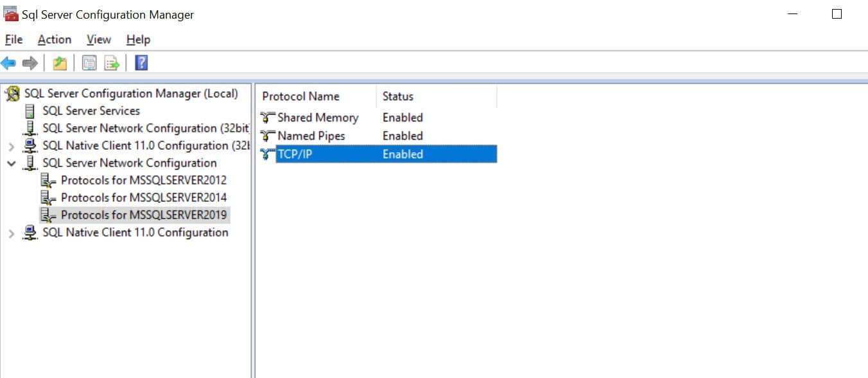Open Properties using the toolbar sheet icon
Viewport: 868px width, 378px height.
pyautogui.click(x=89, y=63)
